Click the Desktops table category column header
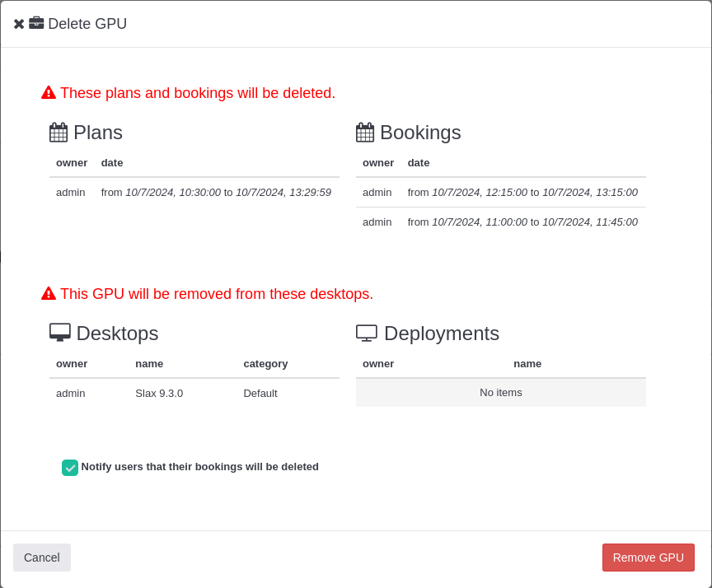The image size is (712, 588). [x=265, y=364]
